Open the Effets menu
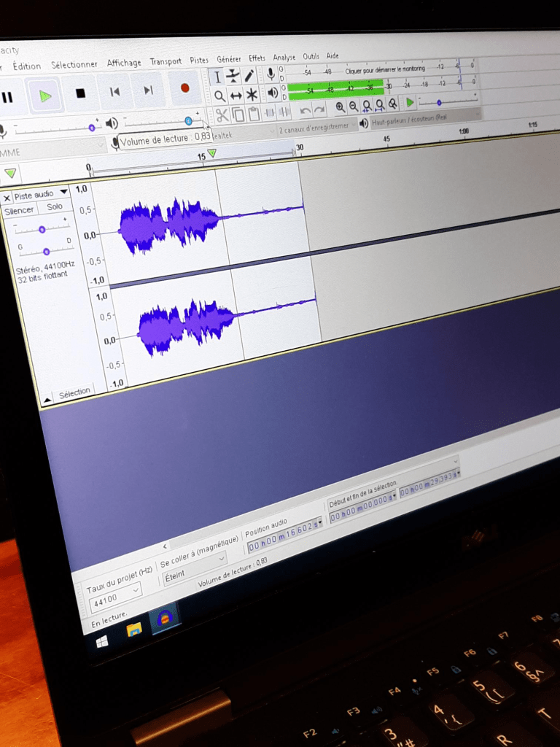560x747 pixels. click(257, 58)
